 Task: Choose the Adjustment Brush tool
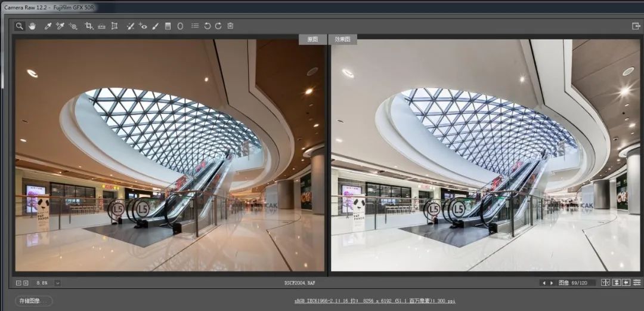tap(155, 26)
